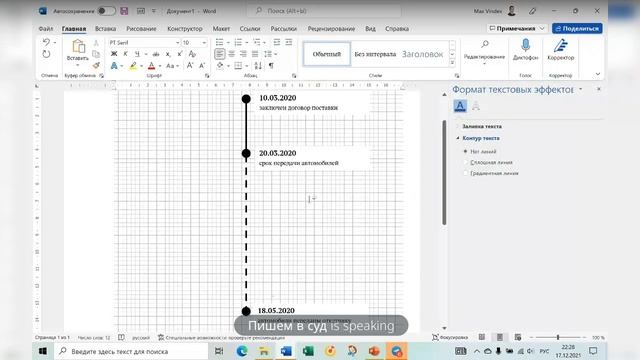Click the Redo icon
Screen dimensions: 640x360
click(x=46, y=54)
